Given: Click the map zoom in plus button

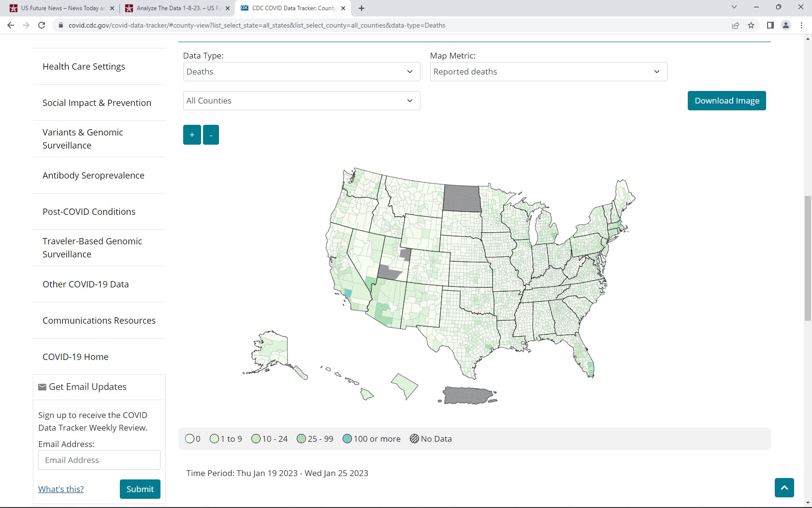Looking at the screenshot, I should [x=192, y=135].
